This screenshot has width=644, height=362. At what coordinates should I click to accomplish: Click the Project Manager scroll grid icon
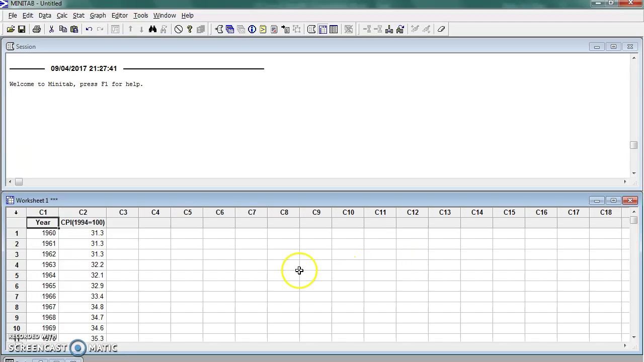click(311, 29)
